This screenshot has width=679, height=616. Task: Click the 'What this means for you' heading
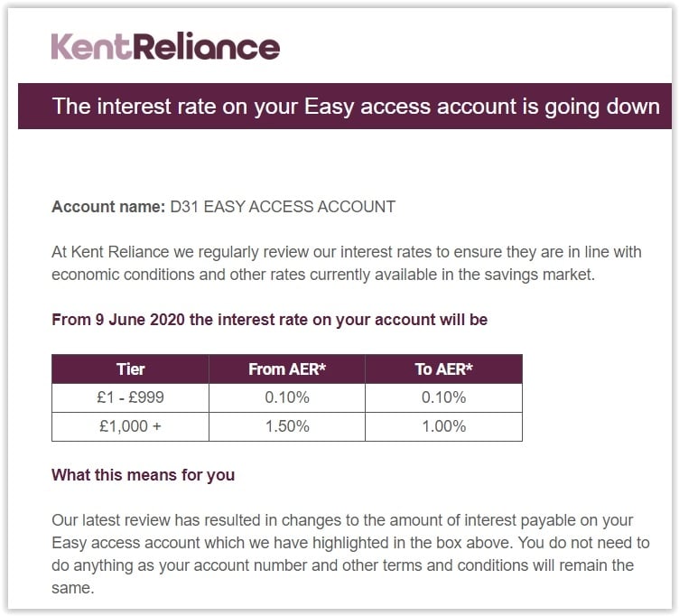coord(143,475)
